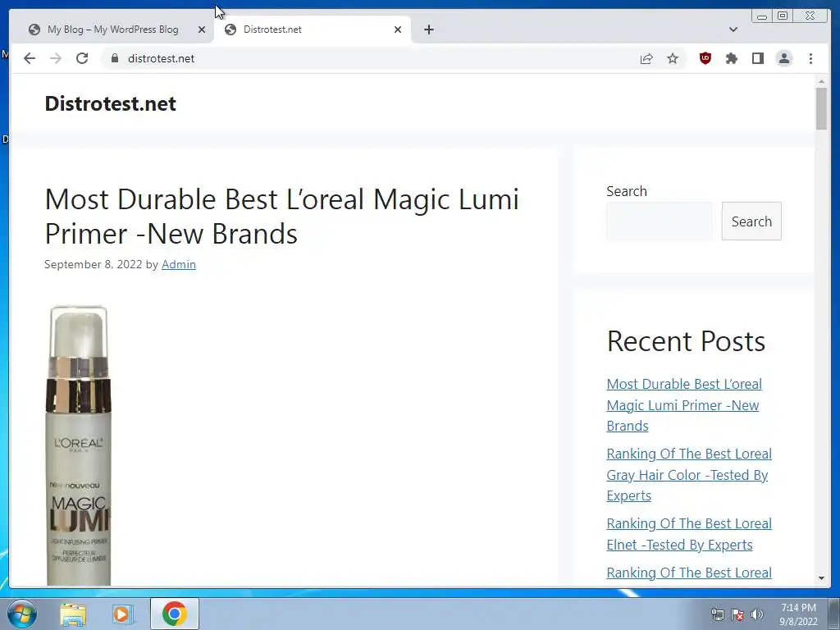
Task: Open the uBlock Origin extension
Action: (x=705, y=58)
